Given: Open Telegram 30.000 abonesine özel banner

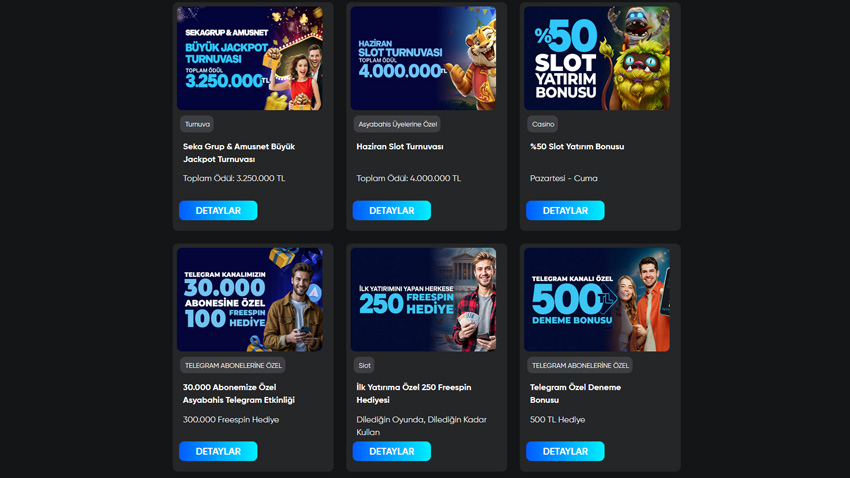Looking at the screenshot, I should click(x=250, y=300).
